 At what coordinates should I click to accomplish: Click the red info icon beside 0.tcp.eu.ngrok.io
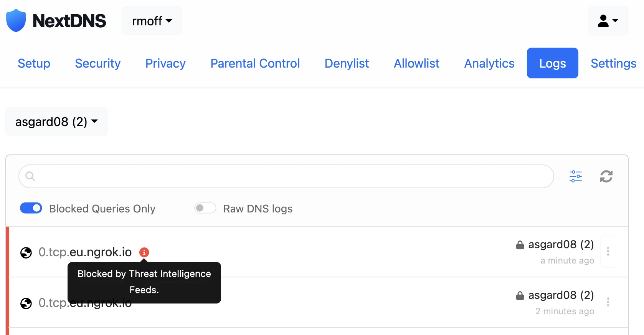[144, 252]
